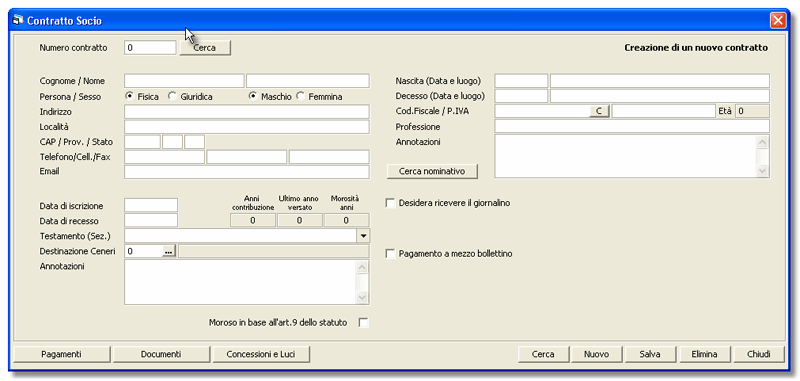Click the C button beside Cod.Fiscale
The image size is (800, 381).
(599, 111)
